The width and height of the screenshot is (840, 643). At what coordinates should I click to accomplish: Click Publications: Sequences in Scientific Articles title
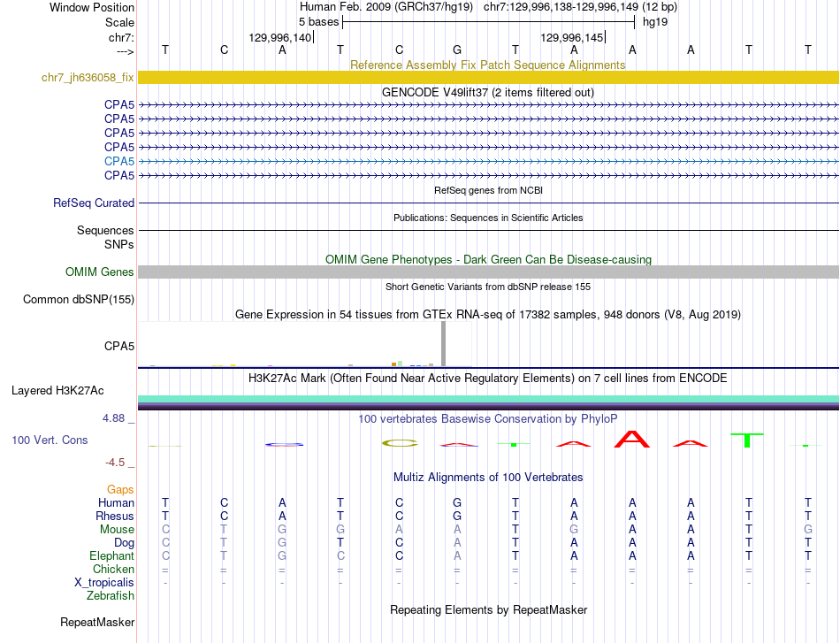pyautogui.click(x=488, y=218)
